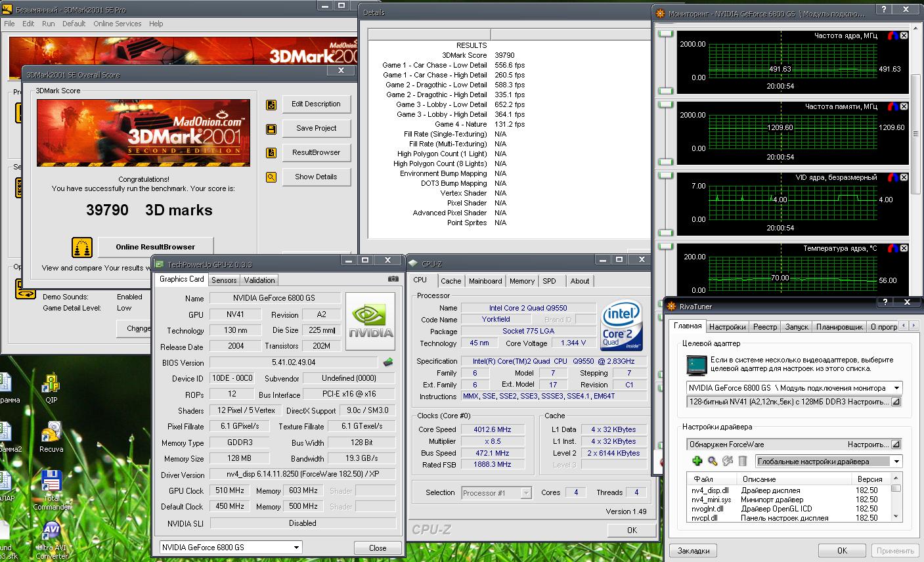Click the ResultBrowser document icon
Image resolution: width=924 pixels, height=562 pixels.
click(x=271, y=153)
